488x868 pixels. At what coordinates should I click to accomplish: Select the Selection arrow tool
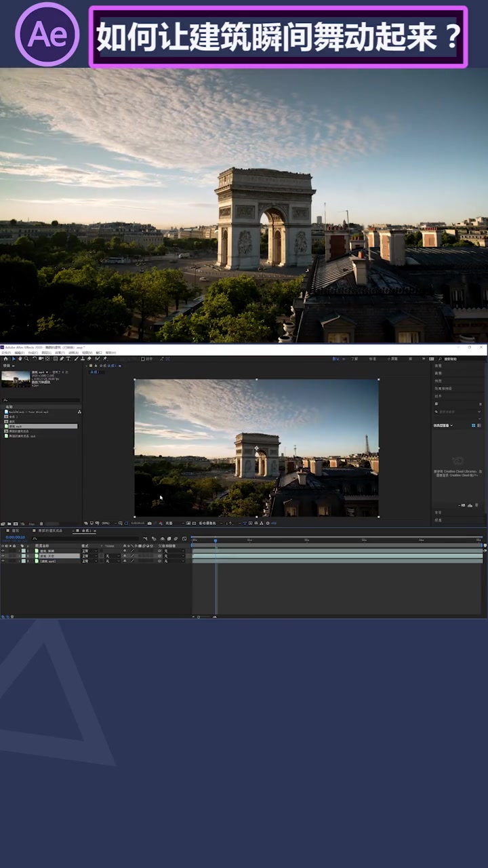coord(14,359)
